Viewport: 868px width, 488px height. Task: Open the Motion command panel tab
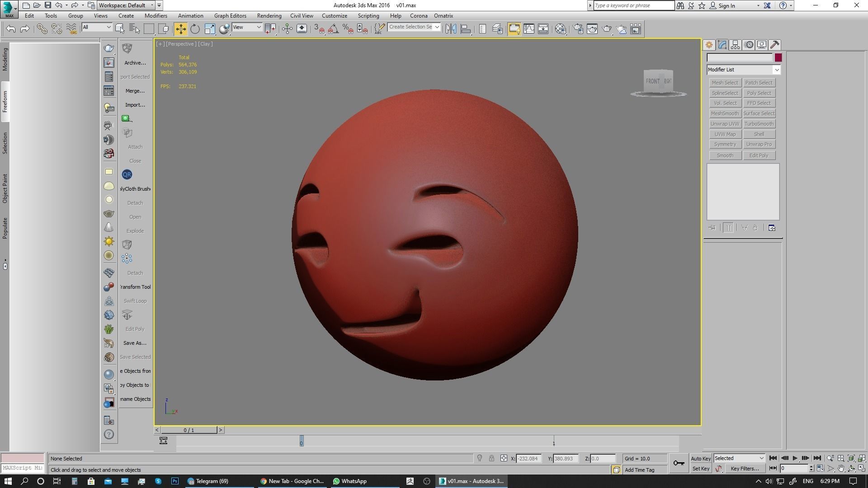(x=749, y=45)
